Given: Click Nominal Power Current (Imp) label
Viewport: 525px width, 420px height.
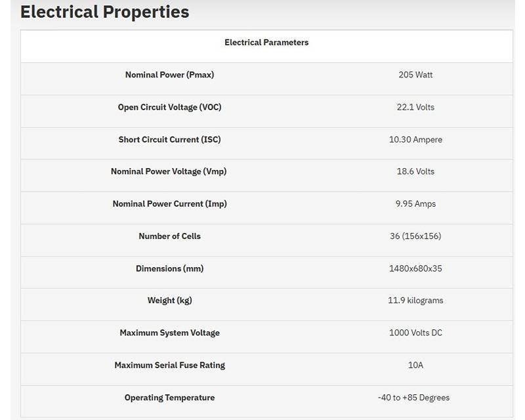Looking at the screenshot, I should 170,203.
